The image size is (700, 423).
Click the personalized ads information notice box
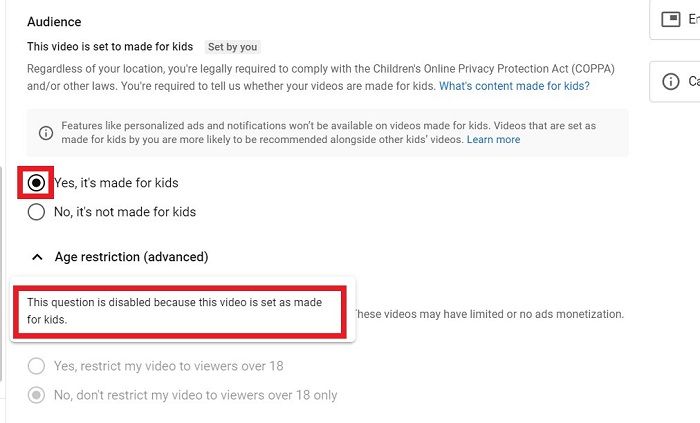(x=328, y=133)
